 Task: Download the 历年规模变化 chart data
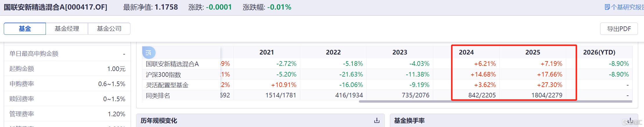(377, 120)
